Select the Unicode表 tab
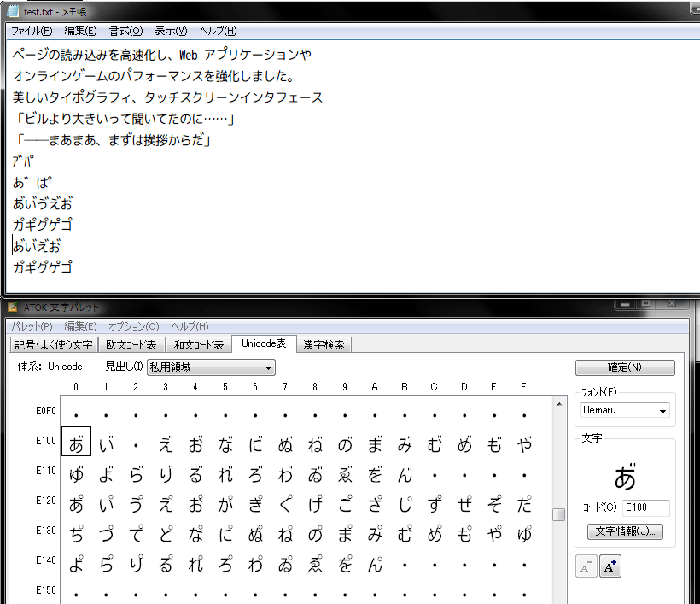Viewport: 700px width, 604px height. (x=264, y=343)
